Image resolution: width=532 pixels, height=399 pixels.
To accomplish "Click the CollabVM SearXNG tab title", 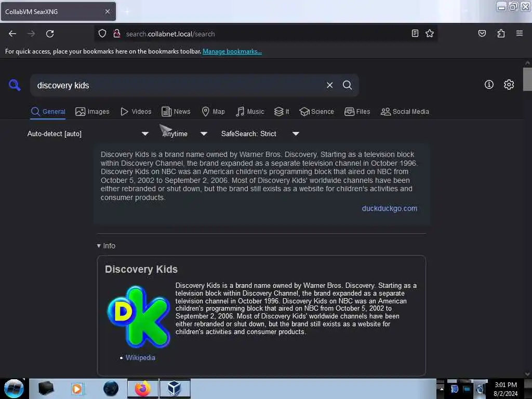I will click(x=32, y=11).
